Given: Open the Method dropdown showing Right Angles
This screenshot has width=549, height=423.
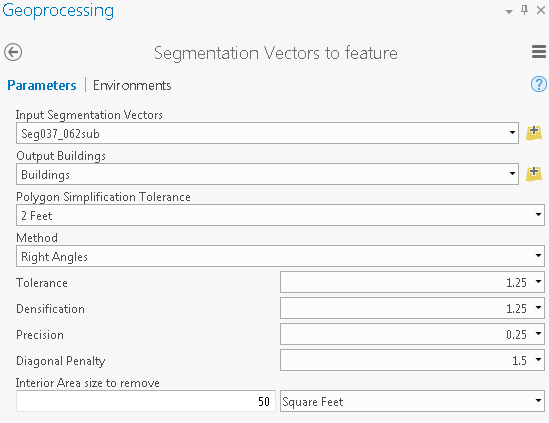Looking at the screenshot, I should 280,256.
